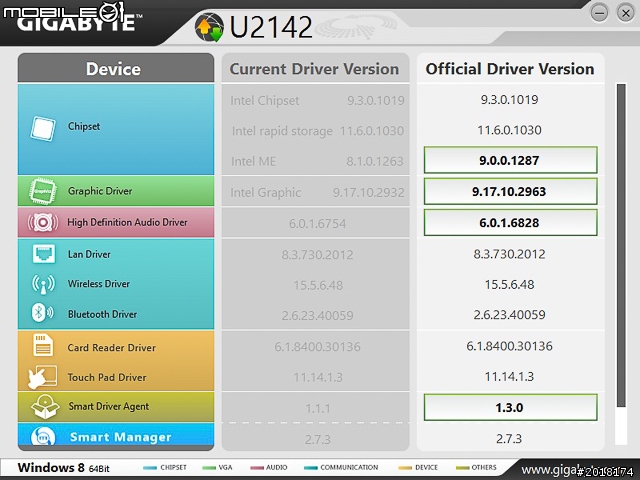
Task: Click the Graphic Driver chip icon
Action: pyautogui.click(x=42, y=191)
